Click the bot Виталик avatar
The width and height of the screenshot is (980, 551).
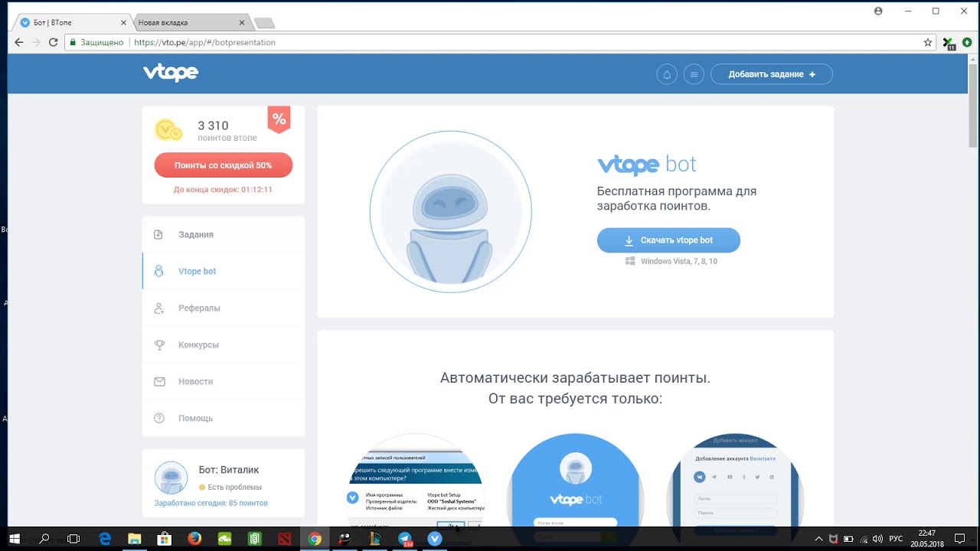171,478
